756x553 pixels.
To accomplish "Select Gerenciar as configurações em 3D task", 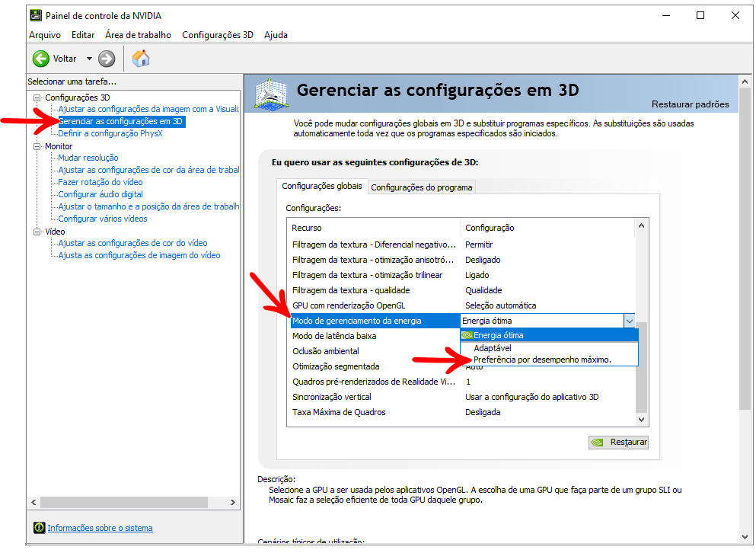I will tap(120, 121).
